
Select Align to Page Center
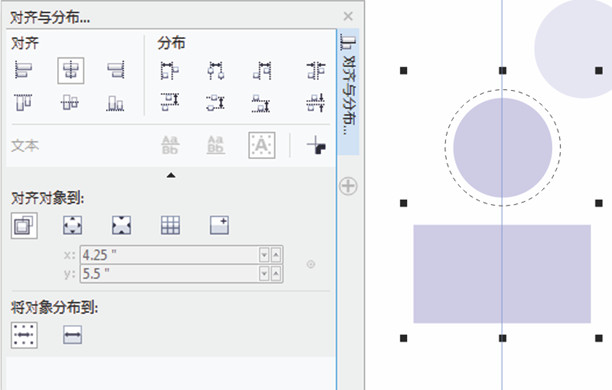(x=121, y=226)
